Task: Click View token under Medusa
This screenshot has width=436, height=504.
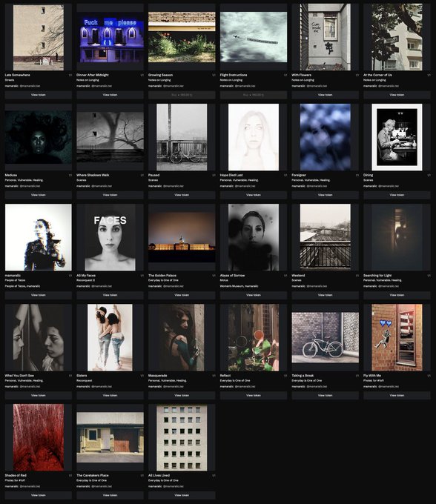Action: tap(39, 195)
